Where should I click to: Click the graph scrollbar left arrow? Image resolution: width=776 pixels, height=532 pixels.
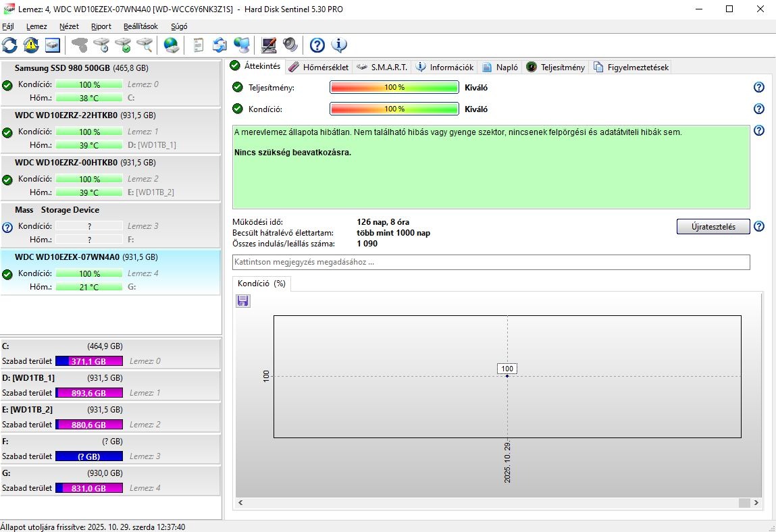(x=241, y=503)
